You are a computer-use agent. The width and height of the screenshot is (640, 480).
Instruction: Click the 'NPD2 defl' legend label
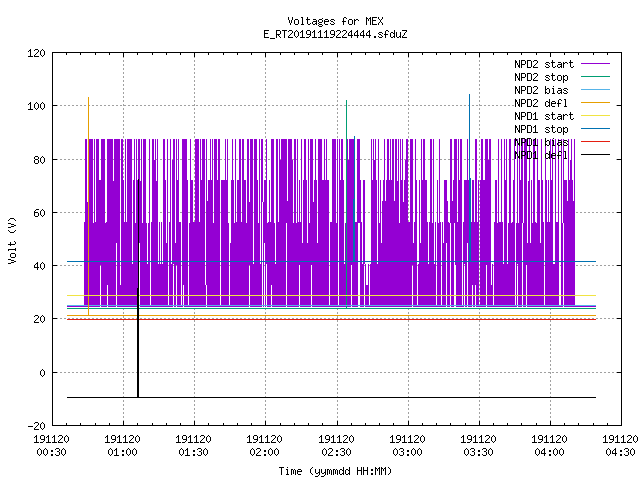coord(541,103)
